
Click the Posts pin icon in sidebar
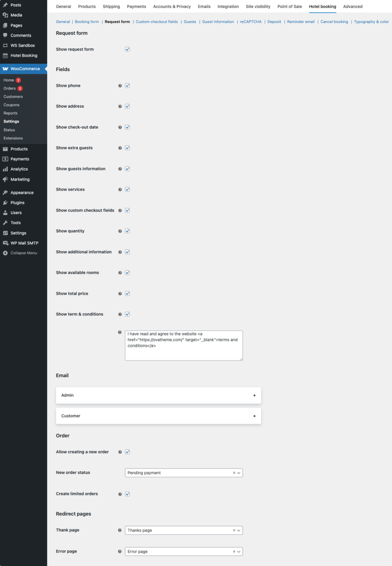point(5,5)
